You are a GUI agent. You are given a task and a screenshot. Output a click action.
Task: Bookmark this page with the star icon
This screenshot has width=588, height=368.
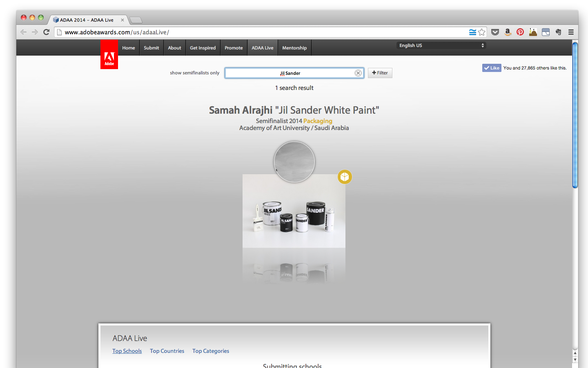482,32
